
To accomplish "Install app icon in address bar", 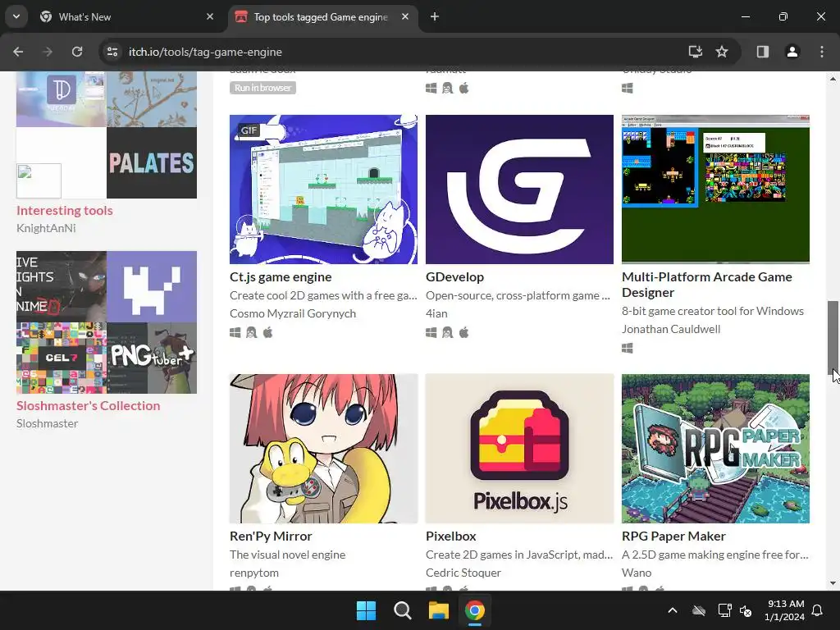I will pyautogui.click(x=696, y=52).
